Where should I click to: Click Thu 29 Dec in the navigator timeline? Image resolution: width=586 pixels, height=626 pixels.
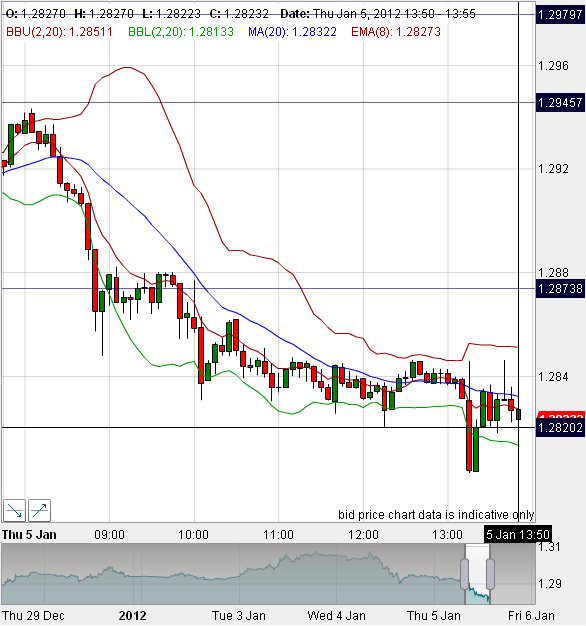click(33, 616)
